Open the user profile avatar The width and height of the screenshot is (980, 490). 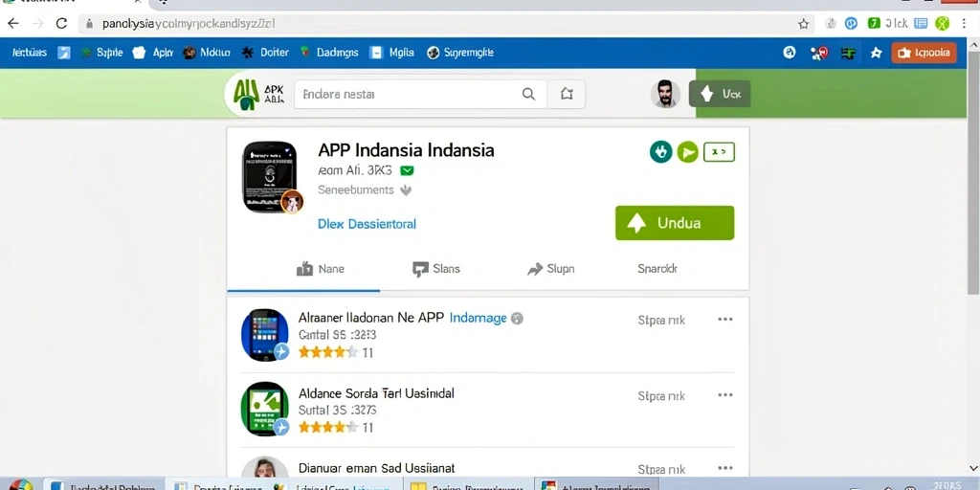tap(665, 95)
